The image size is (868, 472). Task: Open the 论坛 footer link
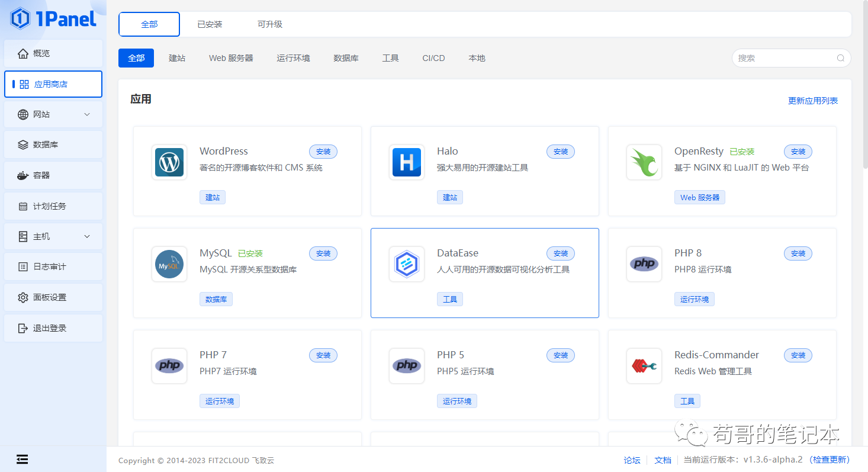632,460
